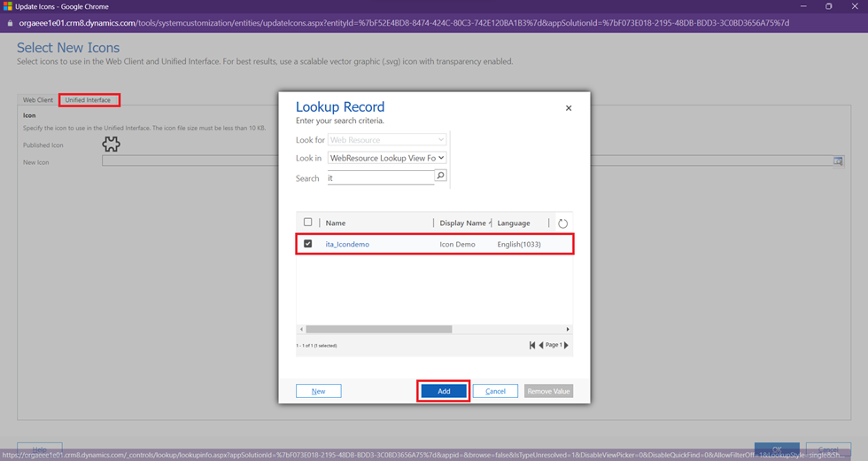Click the Cancel button in lookup dialog
Image resolution: width=868 pixels, height=461 pixels.
(495, 391)
